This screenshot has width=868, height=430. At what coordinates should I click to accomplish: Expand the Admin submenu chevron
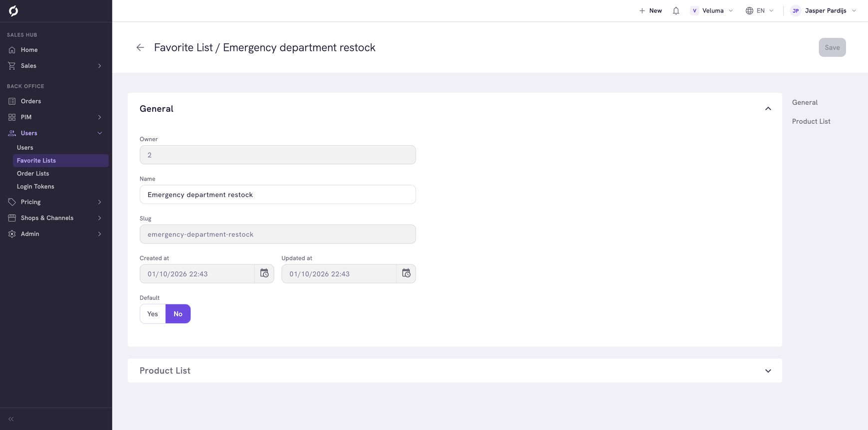pos(100,234)
